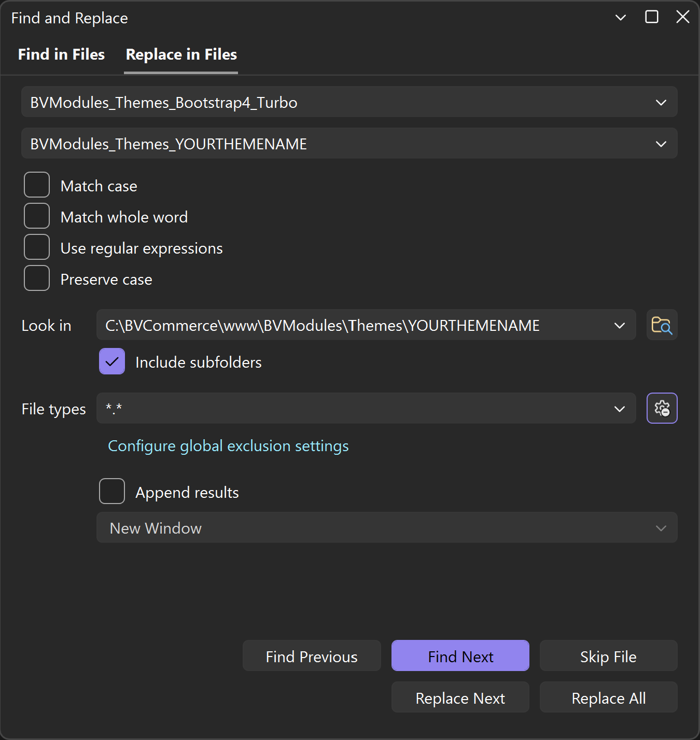
Task: Open the window position dropdown arrow in title bar
Action: [620, 18]
